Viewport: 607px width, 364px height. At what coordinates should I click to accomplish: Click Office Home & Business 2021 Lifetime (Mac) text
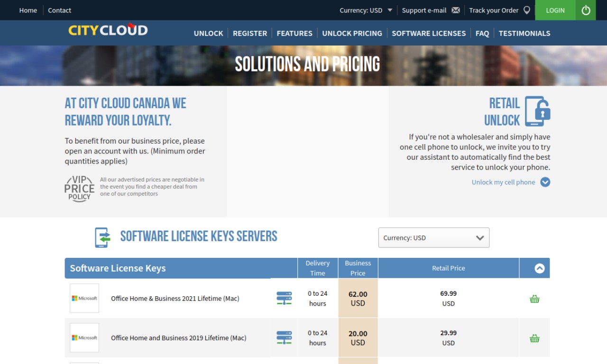[x=175, y=298]
